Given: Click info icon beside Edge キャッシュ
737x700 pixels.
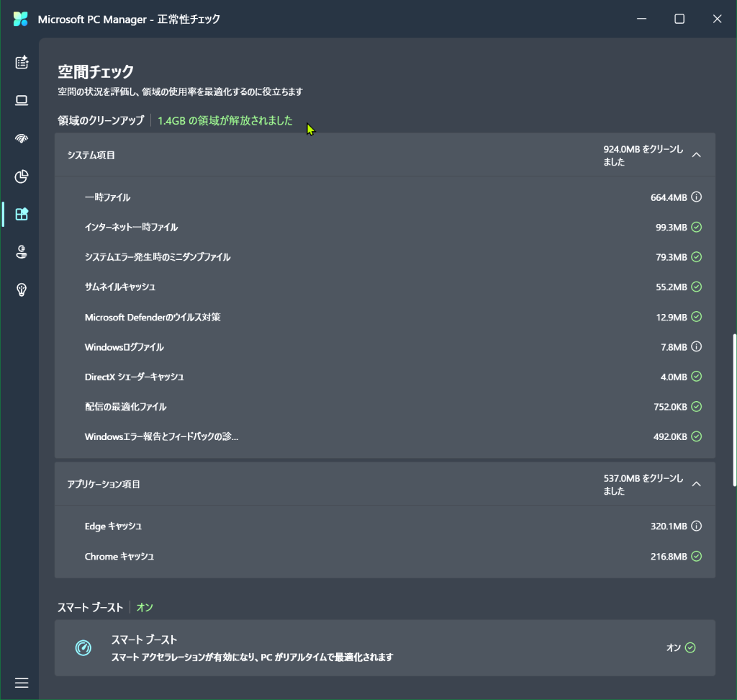Looking at the screenshot, I should point(696,526).
